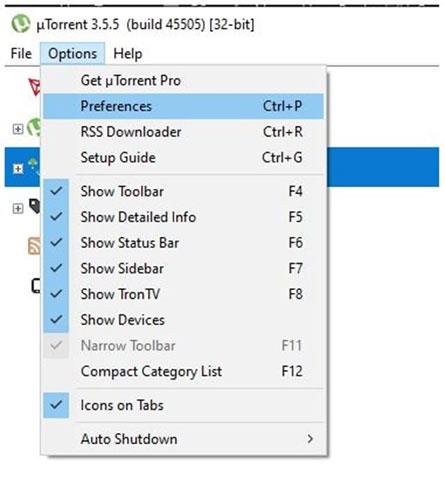Open RSS Downloader menu entry

183,132
